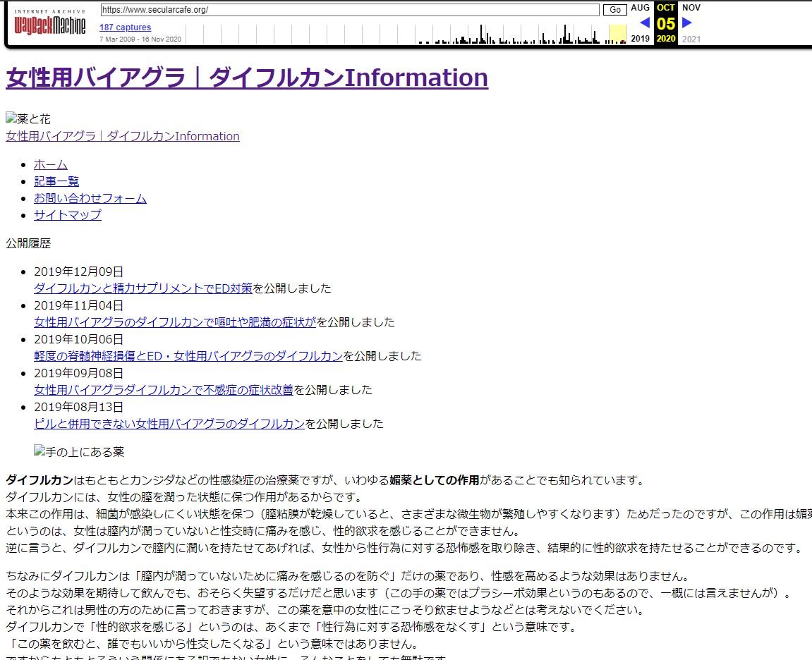The height and width of the screenshot is (660, 812).
Task: Click the Wayback URL input field
Action: click(349, 10)
